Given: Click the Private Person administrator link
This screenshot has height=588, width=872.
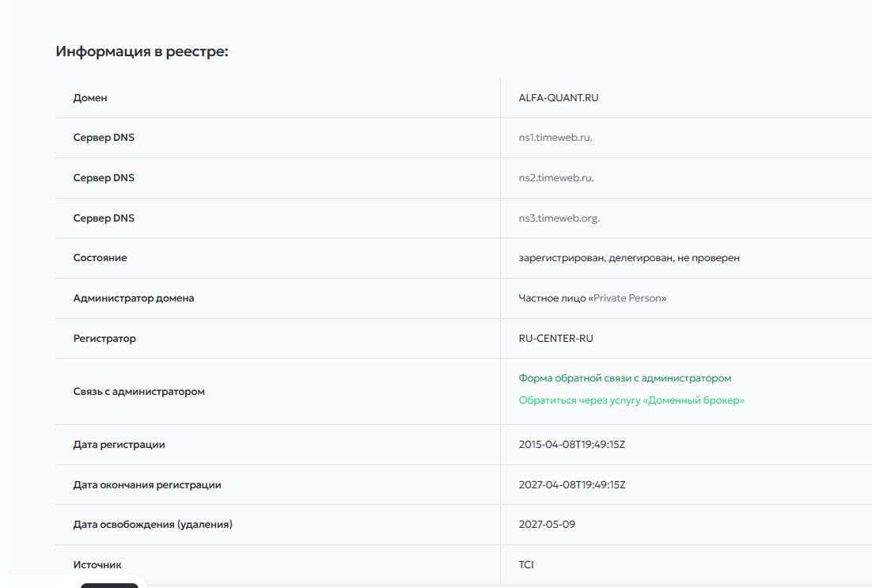Looking at the screenshot, I should pyautogui.click(x=628, y=298).
